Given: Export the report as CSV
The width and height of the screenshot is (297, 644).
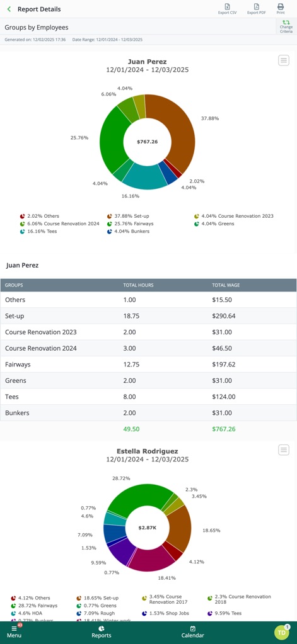Looking at the screenshot, I should click(x=227, y=9).
